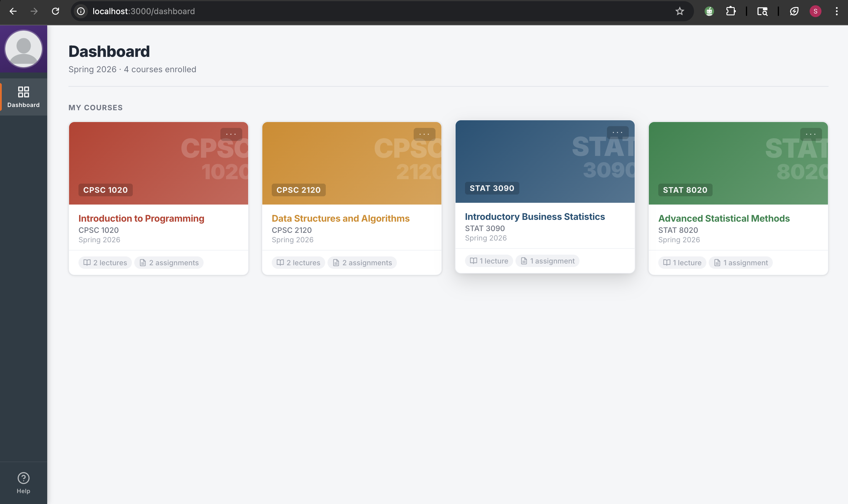Image resolution: width=848 pixels, height=504 pixels.
Task: Click the blue STAT 3090 card banner
Action: pos(530,160)
